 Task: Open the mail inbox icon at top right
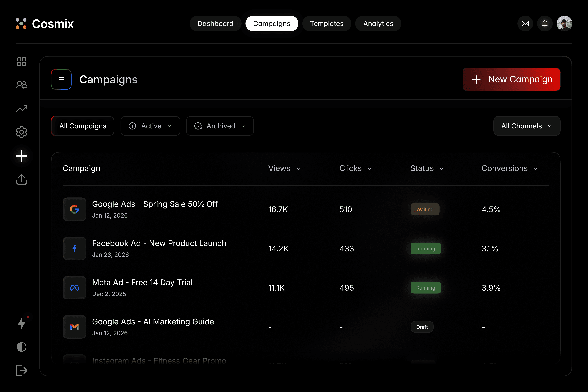(525, 23)
